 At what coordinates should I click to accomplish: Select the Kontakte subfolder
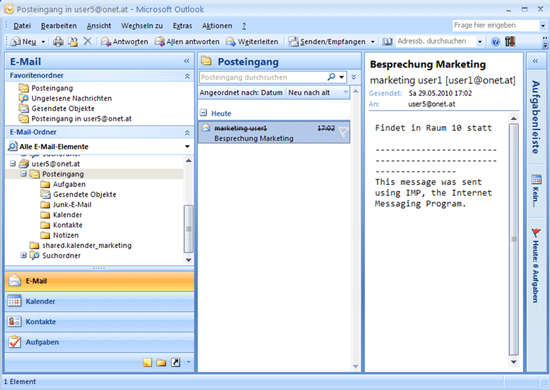coord(68,225)
